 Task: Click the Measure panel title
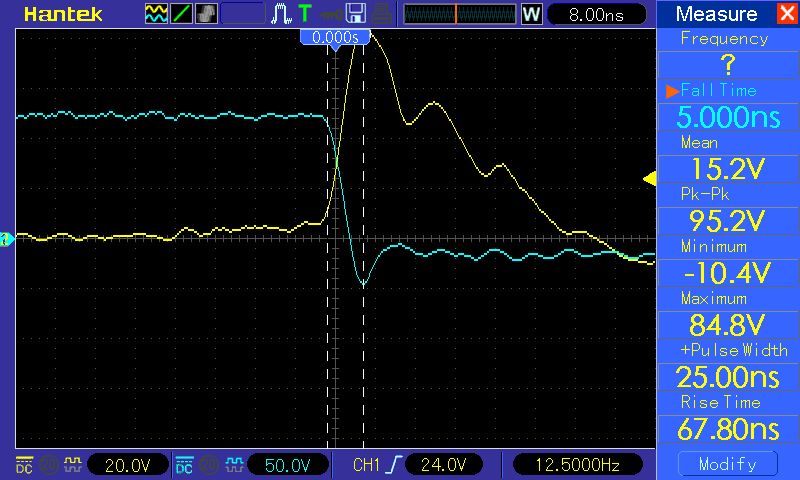coord(716,14)
